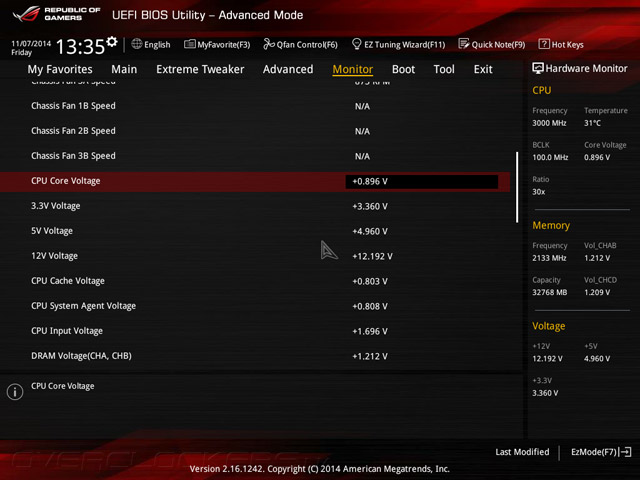Open the Tool tab
Viewport: 640px width, 480px height.
pyautogui.click(x=444, y=69)
